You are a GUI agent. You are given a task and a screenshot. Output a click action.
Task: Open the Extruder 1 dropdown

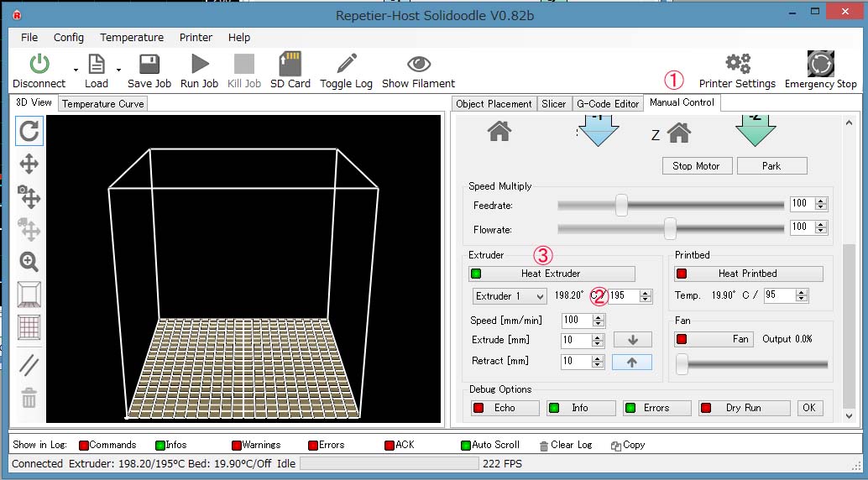click(x=510, y=296)
